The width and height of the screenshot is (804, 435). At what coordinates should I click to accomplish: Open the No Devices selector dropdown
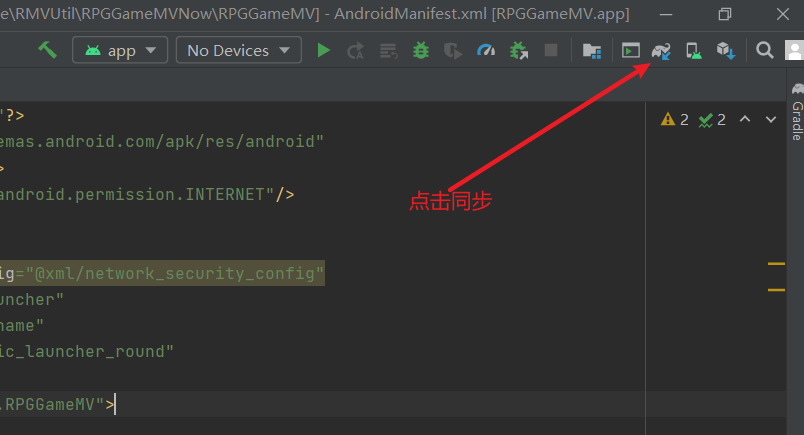point(238,50)
